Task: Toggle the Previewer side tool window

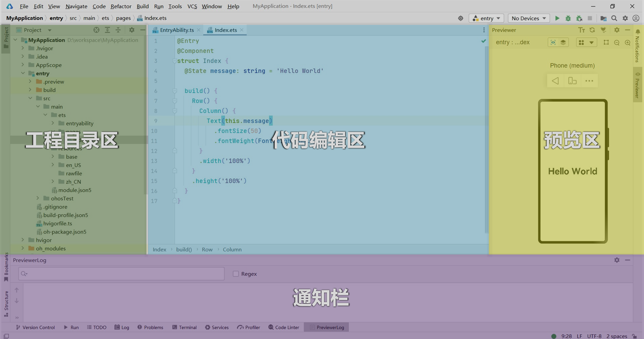Action: pyautogui.click(x=637, y=85)
